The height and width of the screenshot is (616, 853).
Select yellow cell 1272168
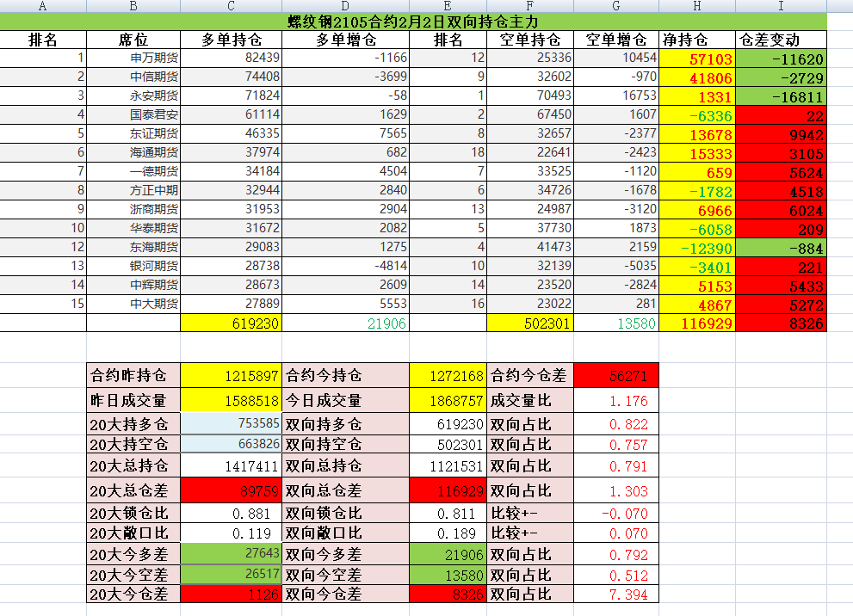[448, 375]
